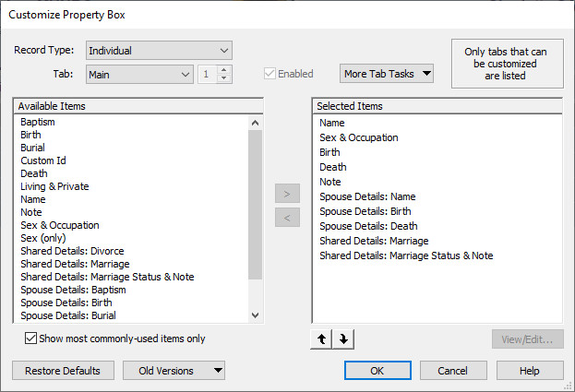
Task: Open the More Tab Tasks menu
Action: (x=386, y=74)
